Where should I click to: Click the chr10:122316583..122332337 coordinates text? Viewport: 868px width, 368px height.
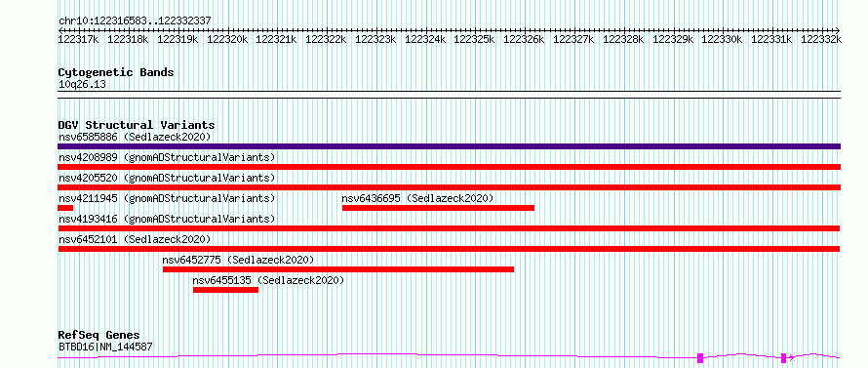pyautogui.click(x=135, y=21)
